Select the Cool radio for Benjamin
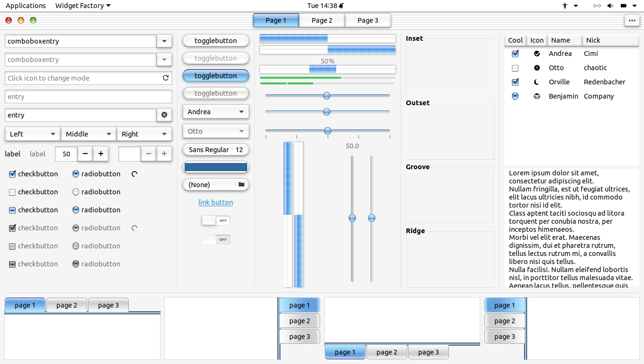Screen dimensions: 644x364 (515, 96)
